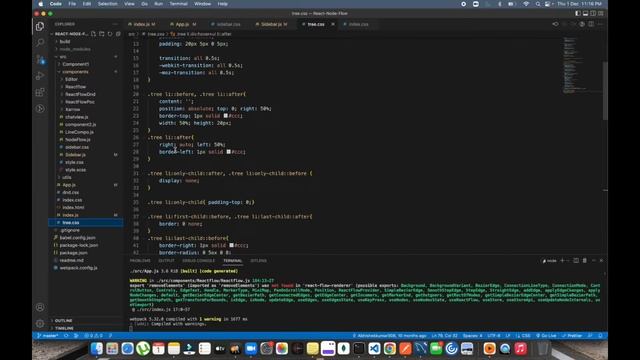Click the editor vertical scrollbar

point(605,91)
